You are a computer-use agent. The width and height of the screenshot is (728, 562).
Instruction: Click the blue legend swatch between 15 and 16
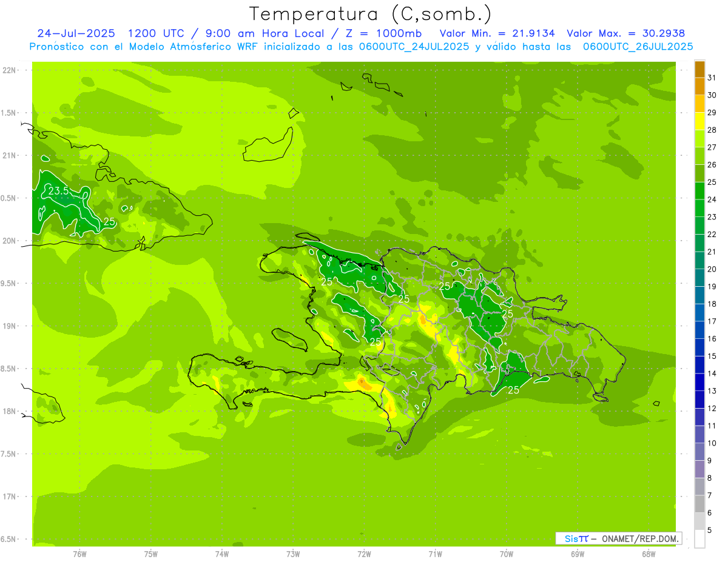699,347
